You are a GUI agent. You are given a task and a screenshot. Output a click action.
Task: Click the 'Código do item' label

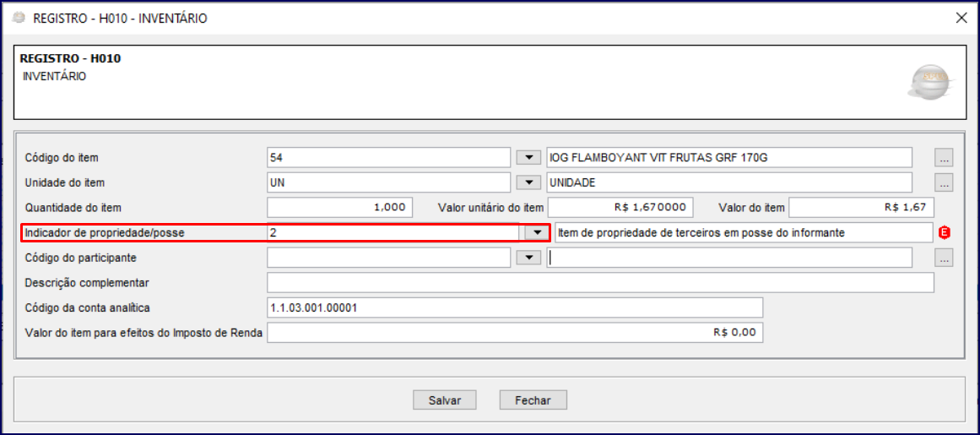click(62, 158)
